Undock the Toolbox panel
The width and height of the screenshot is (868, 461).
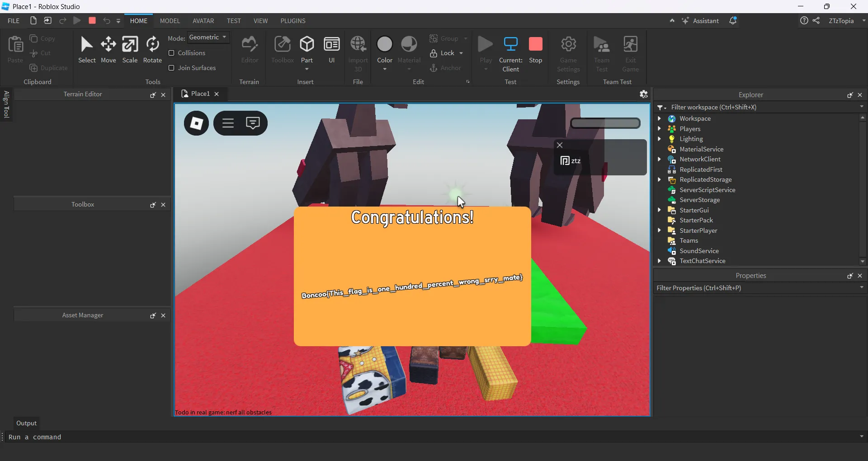[153, 205]
